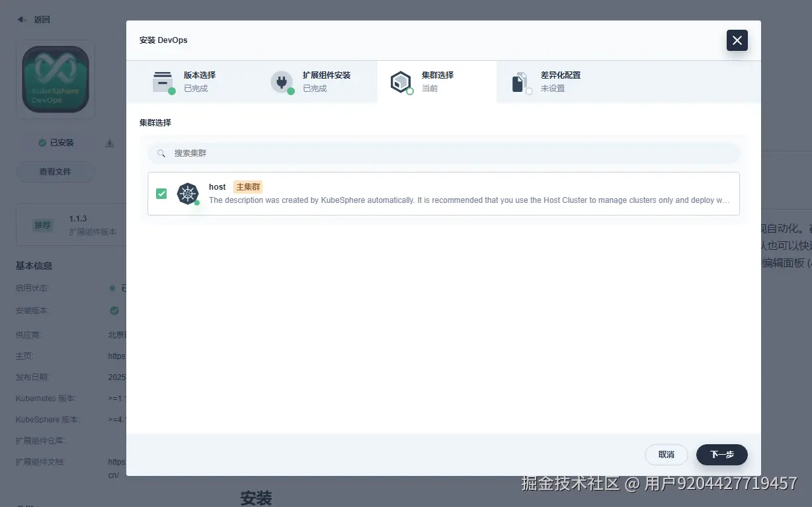Close the 安装 DevOps dialog
Screen dimensions: 812x507
737,40
